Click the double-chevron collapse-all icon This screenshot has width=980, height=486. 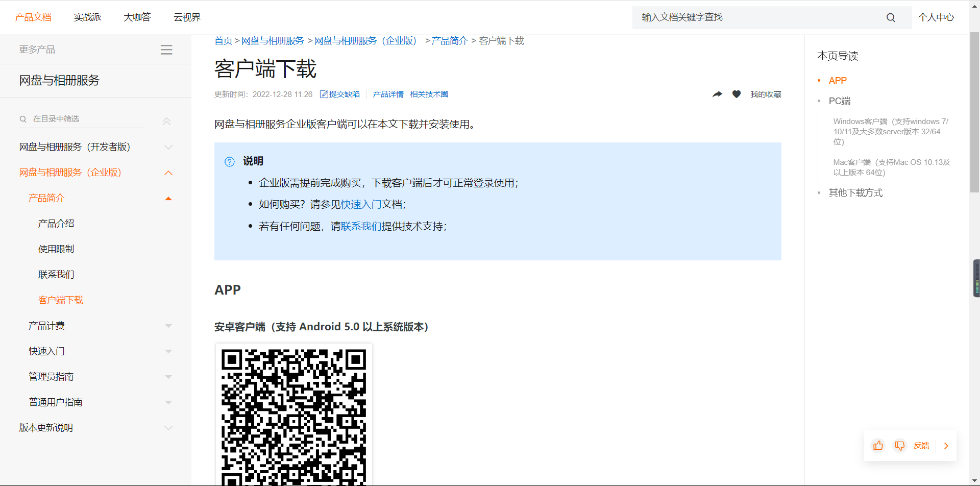166,121
